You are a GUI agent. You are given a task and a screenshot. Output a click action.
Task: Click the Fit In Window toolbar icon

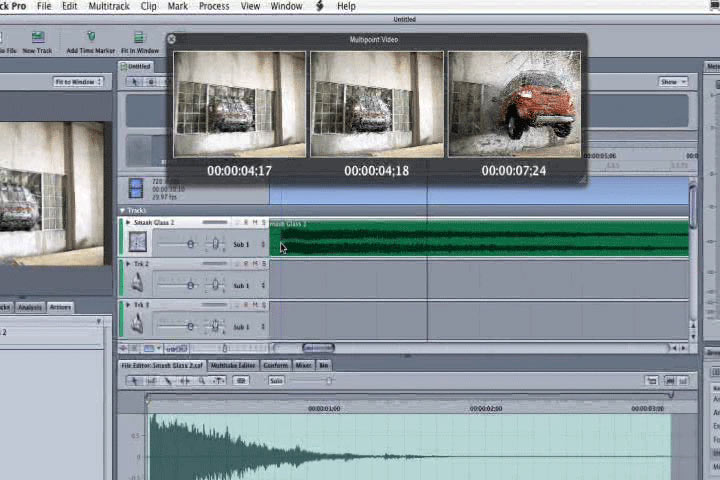139,37
